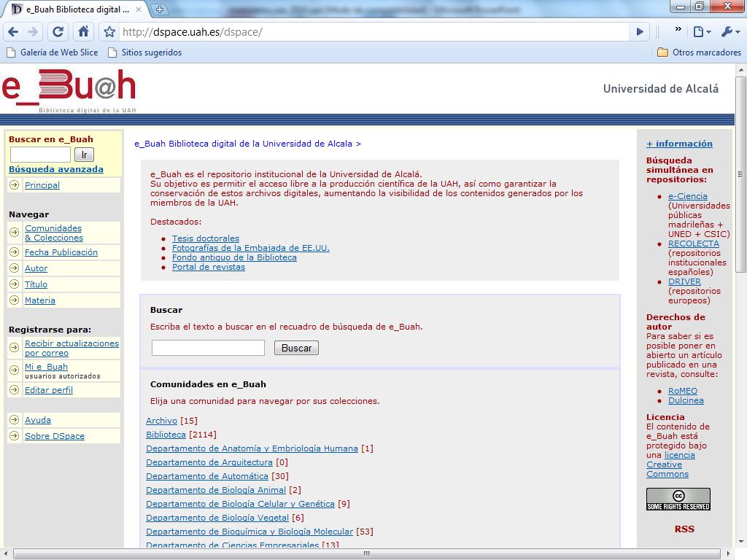Click the main Buscar text field
This screenshot has width=747, height=560.
tap(208, 348)
